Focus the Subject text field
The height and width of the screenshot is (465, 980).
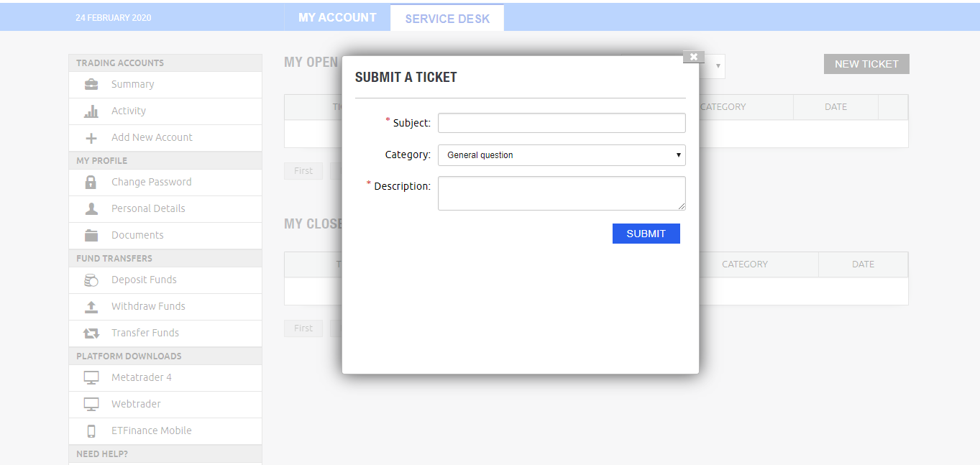(x=562, y=123)
